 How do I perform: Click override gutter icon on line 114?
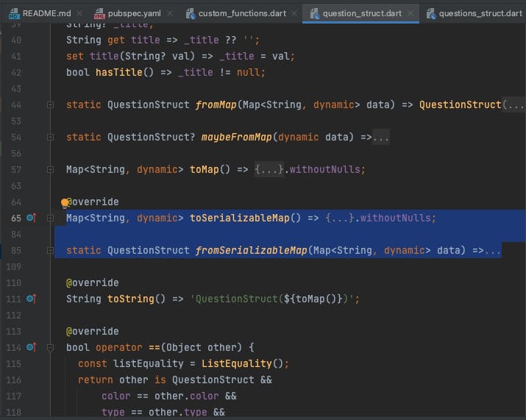coord(31,347)
